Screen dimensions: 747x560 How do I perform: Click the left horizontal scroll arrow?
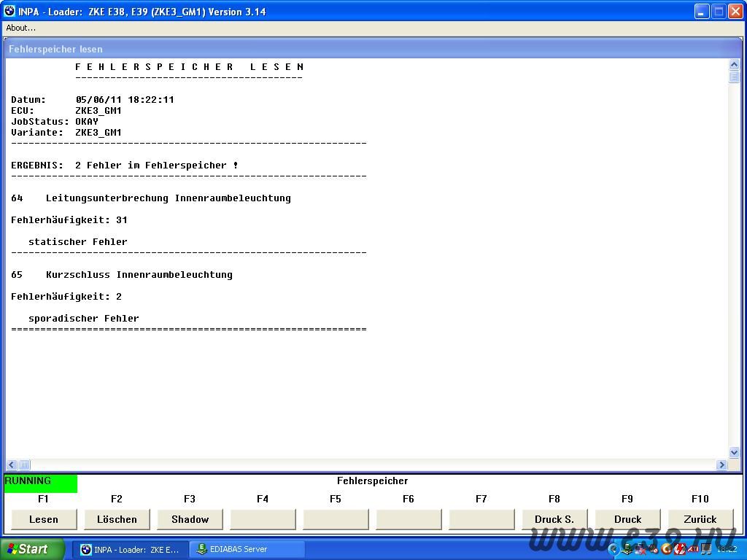[x=12, y=464]
